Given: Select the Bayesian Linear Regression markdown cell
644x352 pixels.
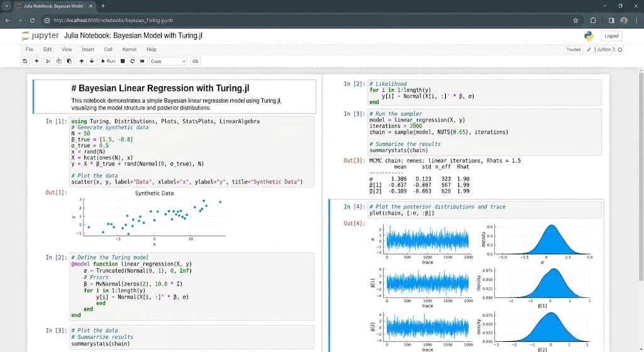Looking at the screenshot, I should point(175,96).
